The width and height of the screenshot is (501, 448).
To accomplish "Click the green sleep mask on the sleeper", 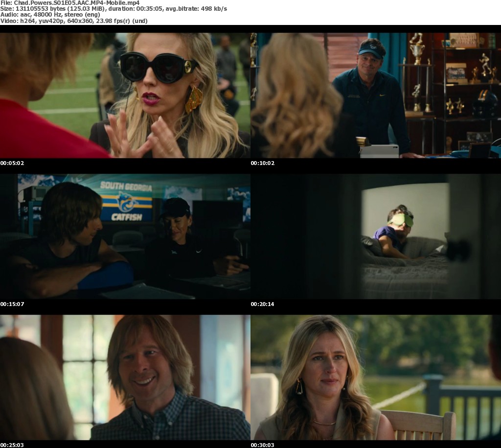I will [x=401, y=220].
